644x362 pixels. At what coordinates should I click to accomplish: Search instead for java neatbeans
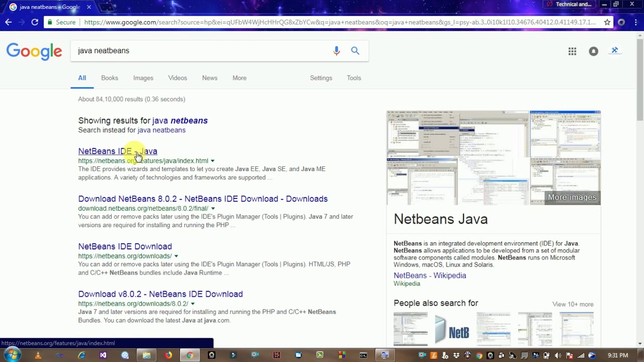pyautogui.click(x=162, y=130)
